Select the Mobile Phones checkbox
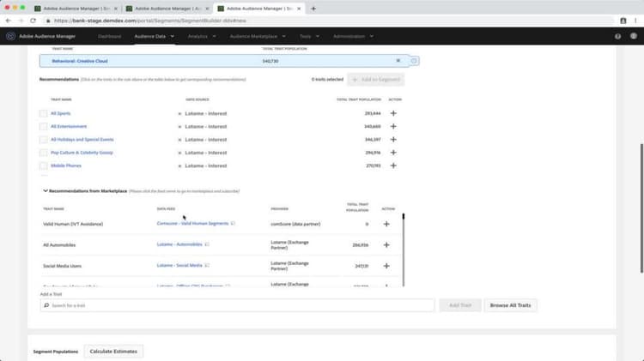 (x=43, y=165)
